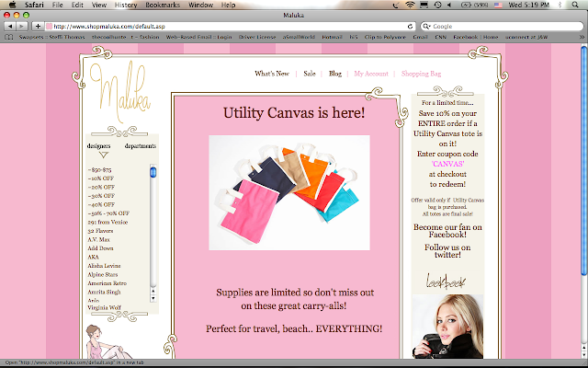Open the Edit menu
Image resolution: width=588 pixels, height=368 pixels.
[77, 5]
